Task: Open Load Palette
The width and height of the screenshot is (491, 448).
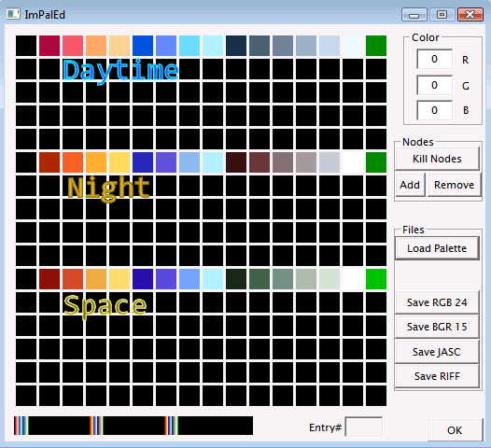Action: 437,248
